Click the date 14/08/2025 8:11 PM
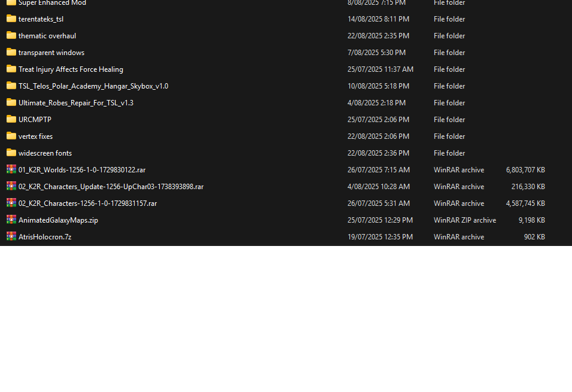Screen dimensions: 572x392 [378, 19]
